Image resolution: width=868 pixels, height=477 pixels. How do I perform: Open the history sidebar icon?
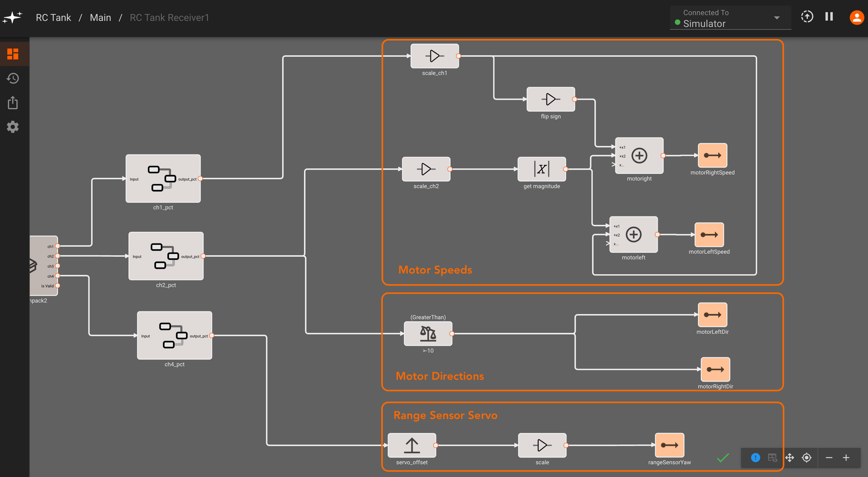13,78
